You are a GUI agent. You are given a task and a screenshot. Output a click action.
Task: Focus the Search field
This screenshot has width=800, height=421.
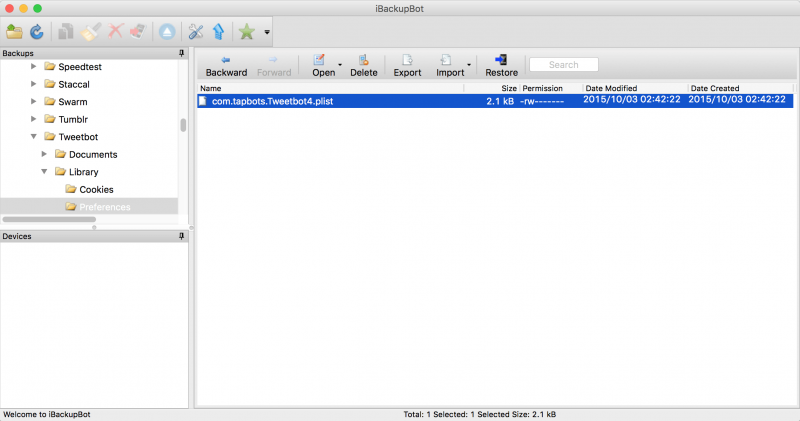coord(564,65)
